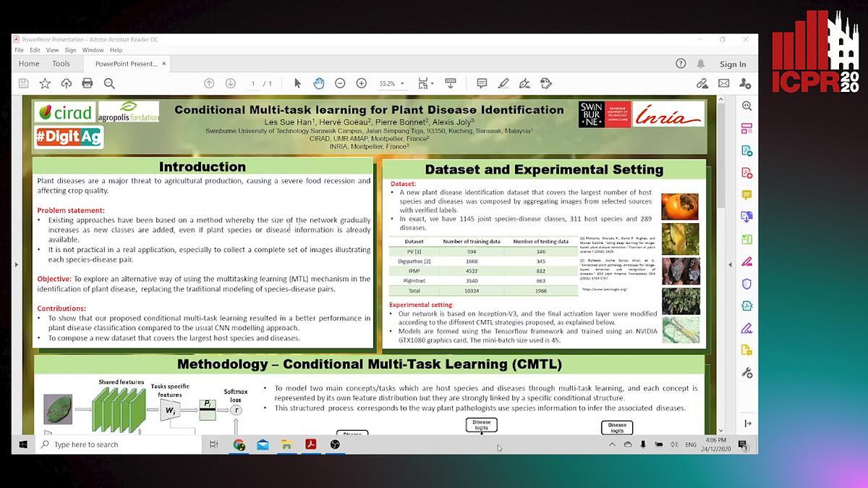This screenshot has width=868, height=488.
Task: Upload file to cloud icon
Action: [x=67, y=83]
